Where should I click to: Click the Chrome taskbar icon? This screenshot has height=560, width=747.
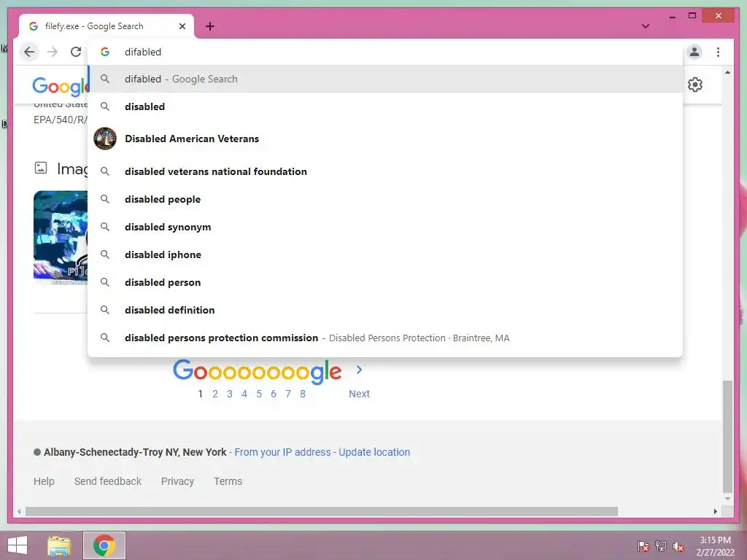pos(104,545)
